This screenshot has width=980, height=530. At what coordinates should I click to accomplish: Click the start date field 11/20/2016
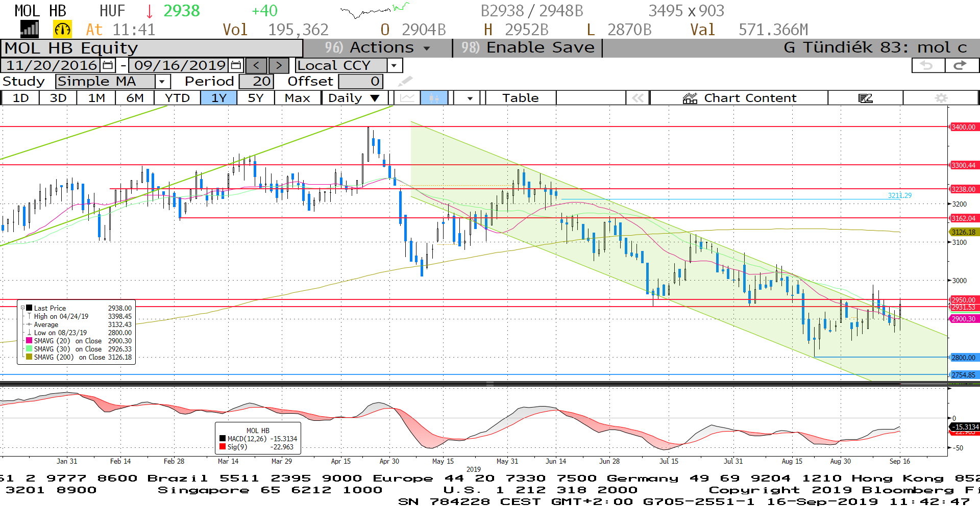(51, 65)
